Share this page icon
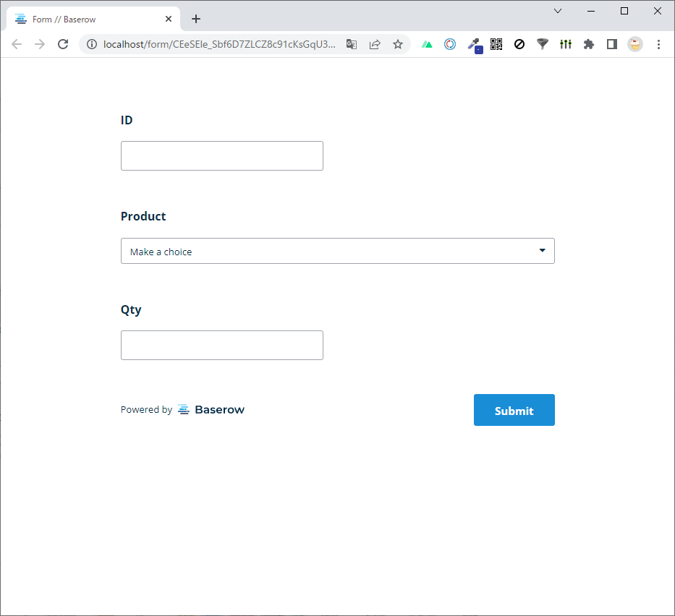 [375, 44]
